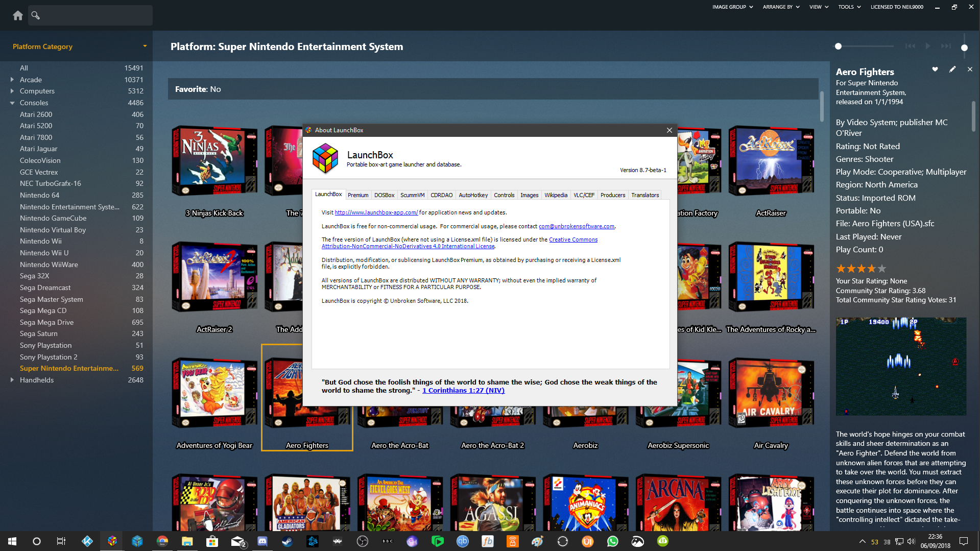This screenshot has width=980, height=551.
Task: Close the About LaunchBox dialog
Action: coord(669,130)
